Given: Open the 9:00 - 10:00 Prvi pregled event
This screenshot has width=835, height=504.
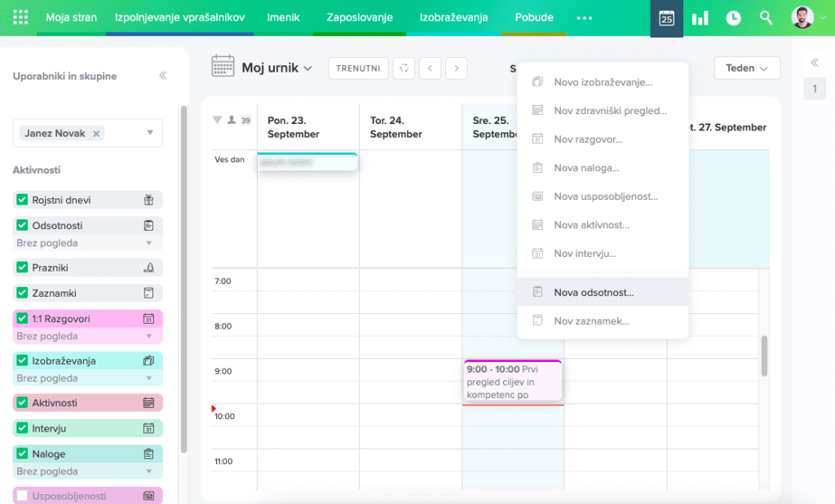Looking at the screenshot, I should click(513, 382).
